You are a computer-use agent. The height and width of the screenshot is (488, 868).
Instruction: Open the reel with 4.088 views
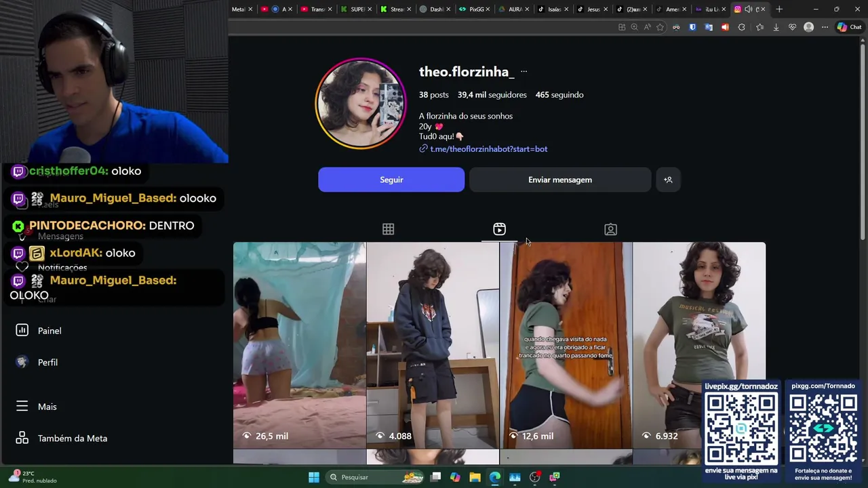tap(433, 345)
